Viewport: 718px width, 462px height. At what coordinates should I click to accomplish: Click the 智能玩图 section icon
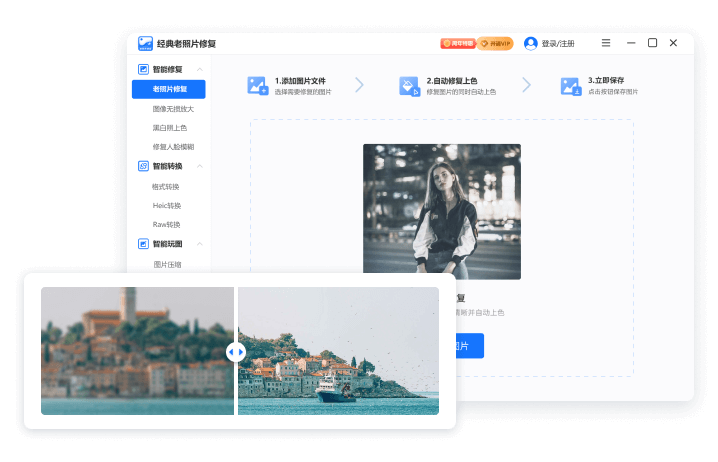coord(144,243)
